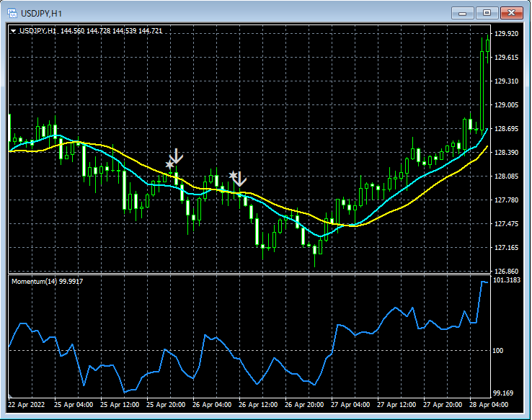Click the 129.920 price scale label
Image resolution: width=532 pixels, height=420 pixels.
click(x=506, y=34)
